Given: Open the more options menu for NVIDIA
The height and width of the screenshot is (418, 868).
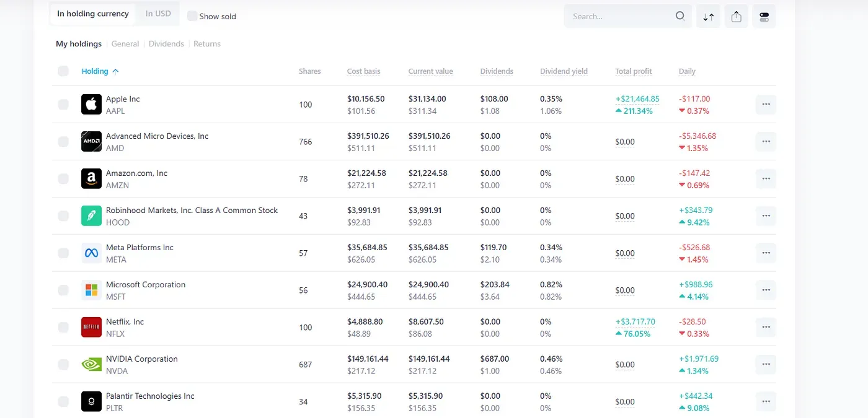Looking at the screenshot, I should [766, 365].
